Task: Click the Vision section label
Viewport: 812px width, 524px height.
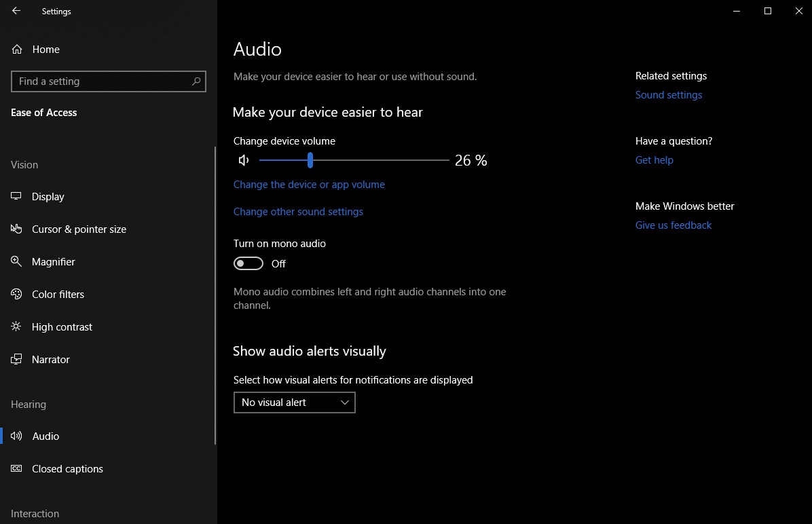Action: pyautogui.click(x=24, y=165)
